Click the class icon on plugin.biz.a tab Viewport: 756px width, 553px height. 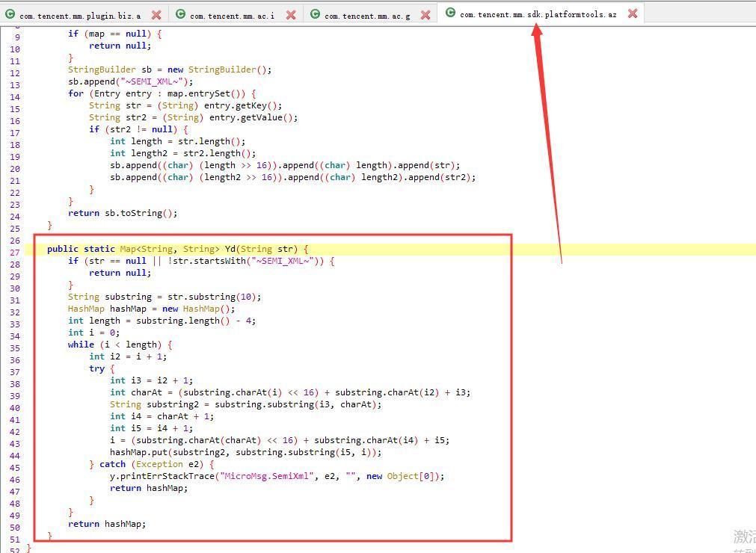coord(10,14)
